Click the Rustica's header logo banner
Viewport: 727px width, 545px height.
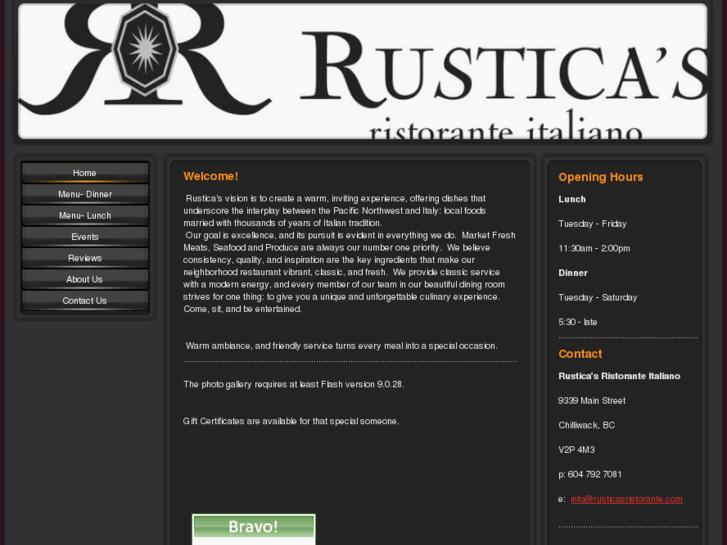[363, 71]
